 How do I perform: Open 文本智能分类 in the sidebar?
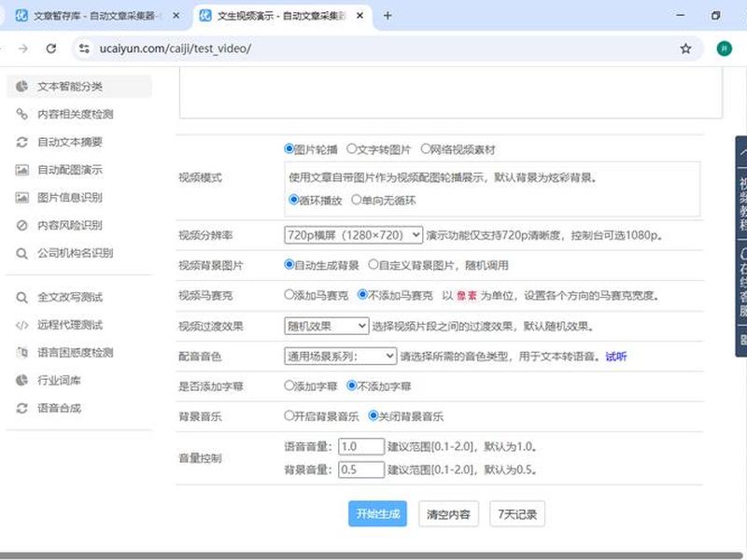[x=79, y=86]
